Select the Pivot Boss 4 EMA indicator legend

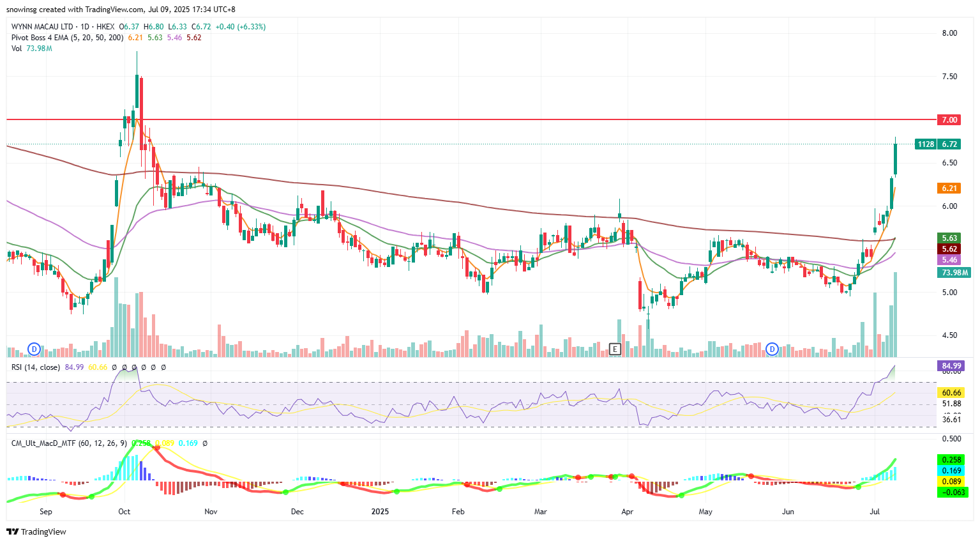(68, 38)
